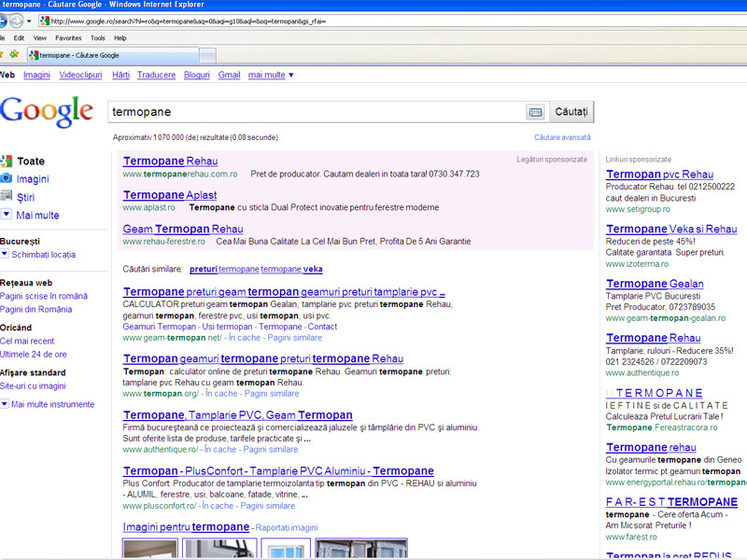
Task: Click the Căutați search button
Action: pyautogui.click(x=571, y=112)
